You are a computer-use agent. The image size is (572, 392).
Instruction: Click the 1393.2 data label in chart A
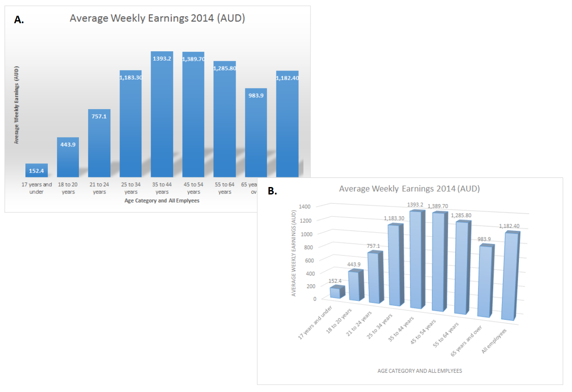point(162,58)
